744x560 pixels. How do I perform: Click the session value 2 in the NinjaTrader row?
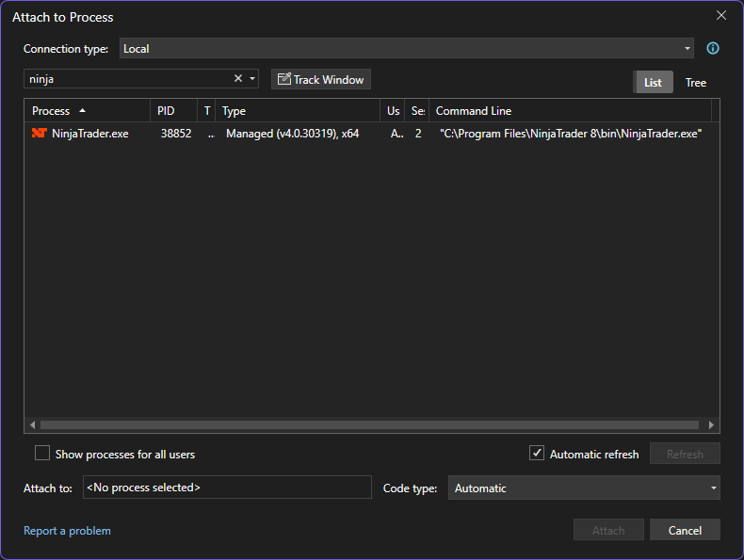418,134
